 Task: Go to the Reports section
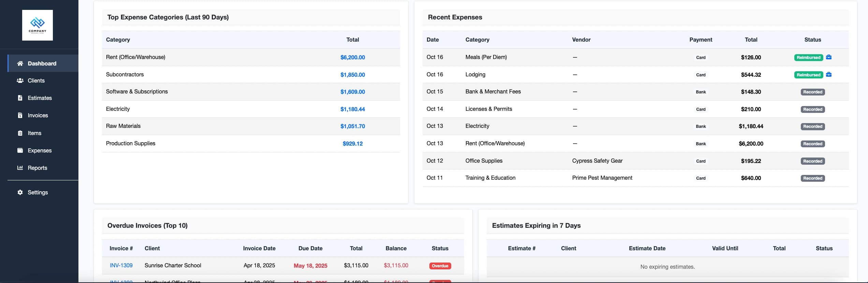(38, 168)
